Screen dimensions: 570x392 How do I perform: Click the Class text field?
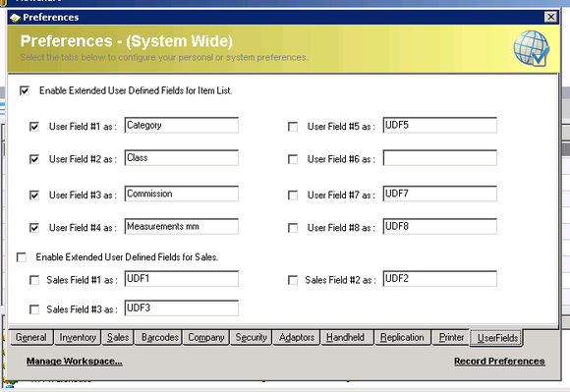pos(182,158)
